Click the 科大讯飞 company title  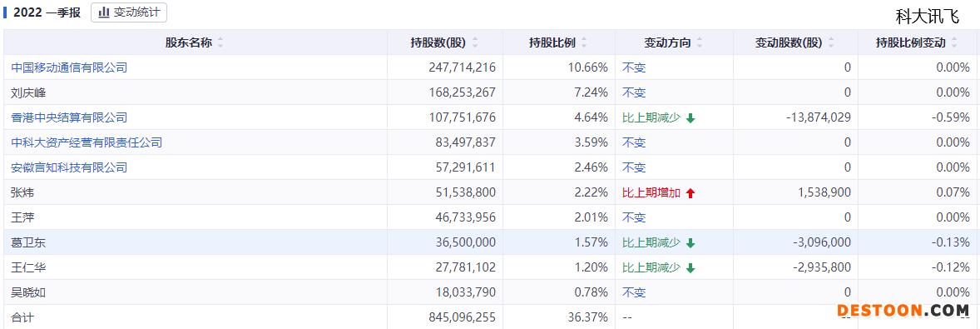[927, 17]
